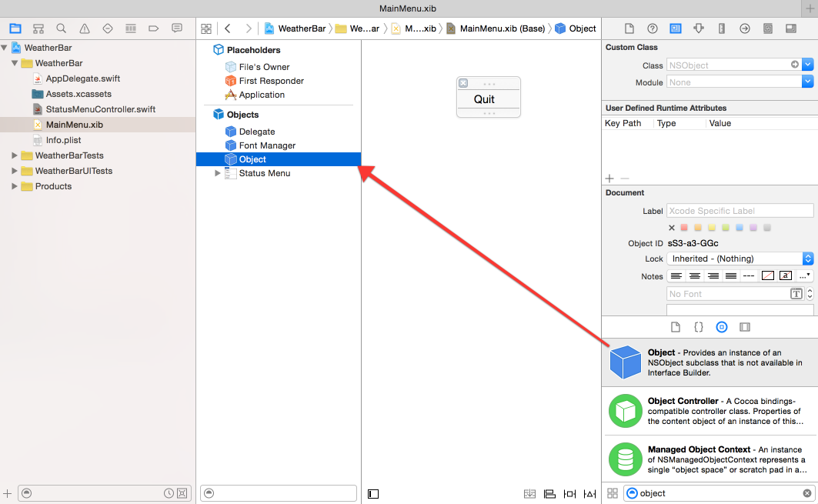818x504 pixels.
Task: Click the Pin constraints icon
Action: [x=569, y=493]
